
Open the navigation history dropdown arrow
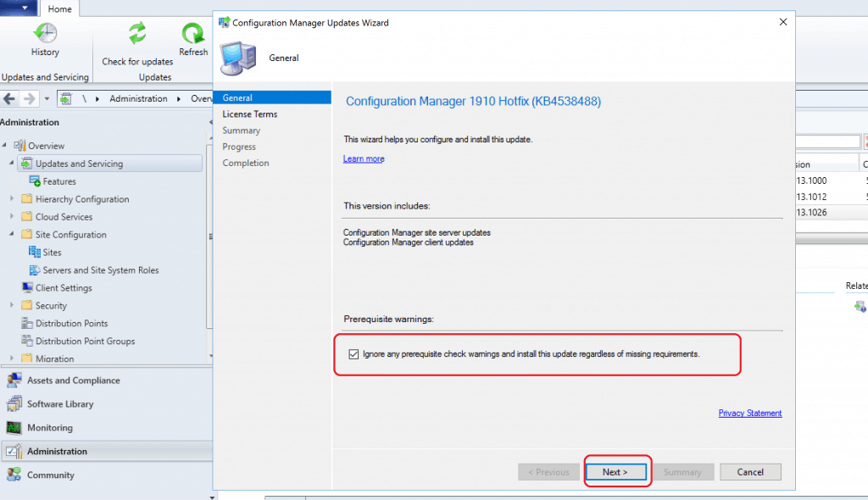(x=47, y=98)
